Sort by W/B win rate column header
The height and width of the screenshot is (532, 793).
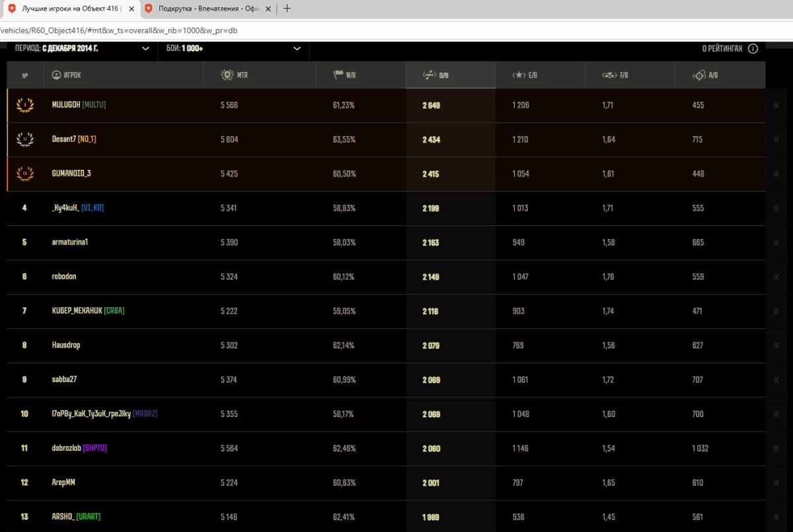coord(345,75)
